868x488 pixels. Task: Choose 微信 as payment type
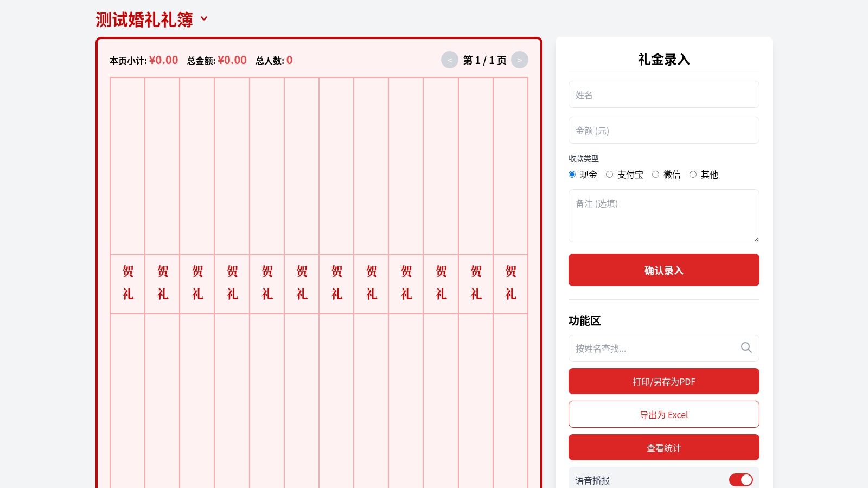pos(655,174)
